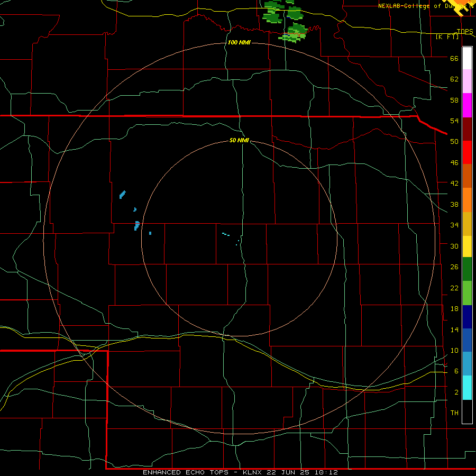Click the legend value '18'
476x476 pixels.
point(454,309)
